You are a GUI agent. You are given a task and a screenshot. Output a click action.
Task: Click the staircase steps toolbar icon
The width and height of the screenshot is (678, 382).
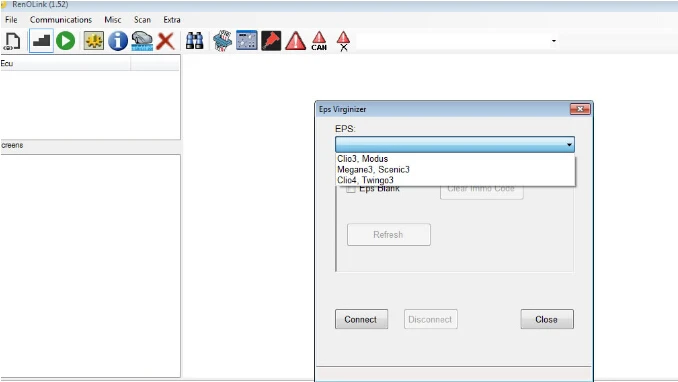click(x=41, y=41)
